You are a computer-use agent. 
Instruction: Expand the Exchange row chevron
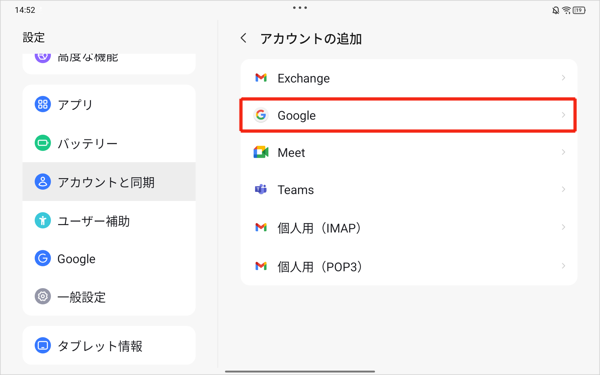563,78
